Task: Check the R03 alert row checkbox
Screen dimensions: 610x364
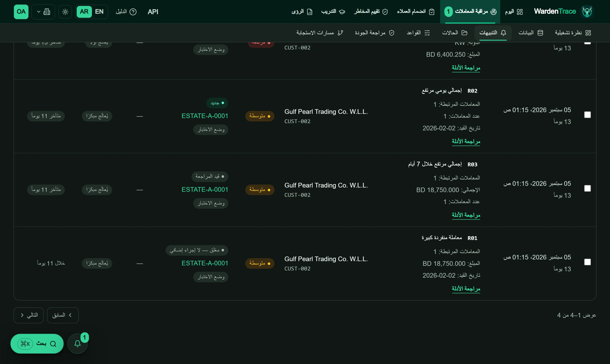Action: point(587,188)
